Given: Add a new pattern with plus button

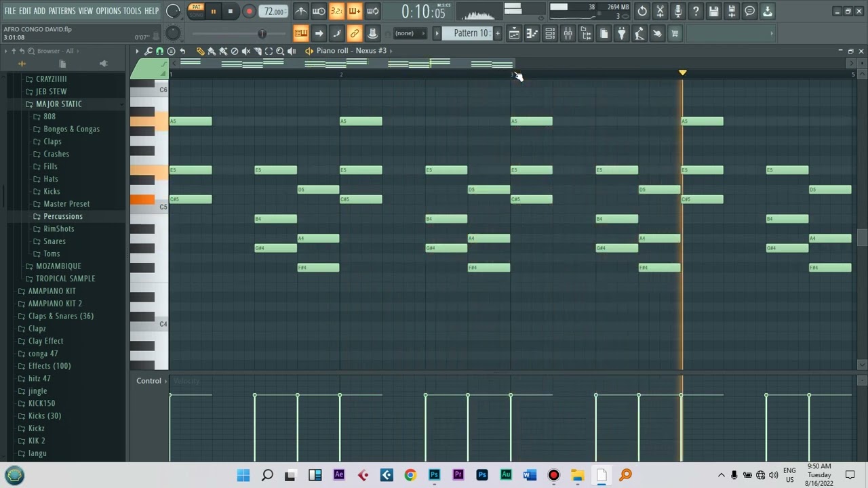Looking at the screenshot, I should coord(497,33).
